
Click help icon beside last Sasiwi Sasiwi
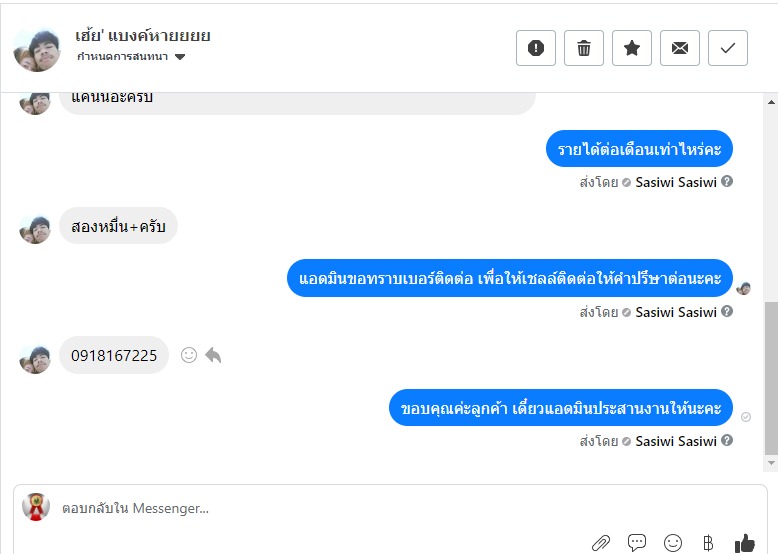click(727, 440)
